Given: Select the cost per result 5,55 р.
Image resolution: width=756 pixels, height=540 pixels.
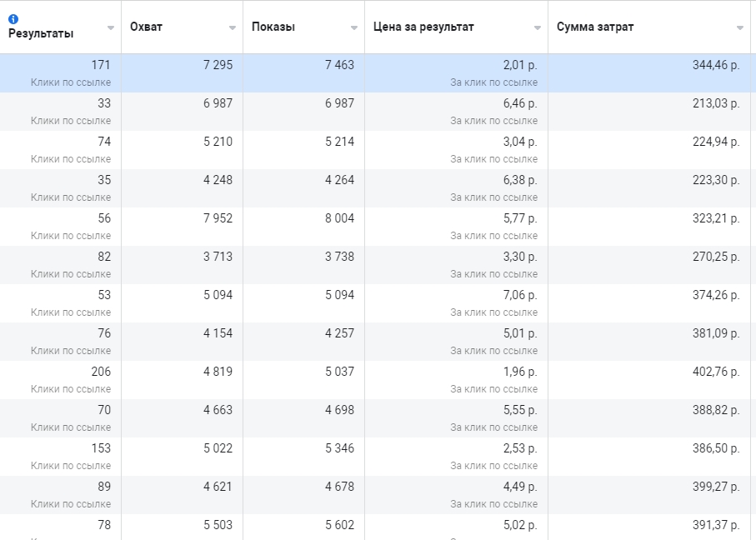Looking at the screenshot, I should click(x=520, y=410).
